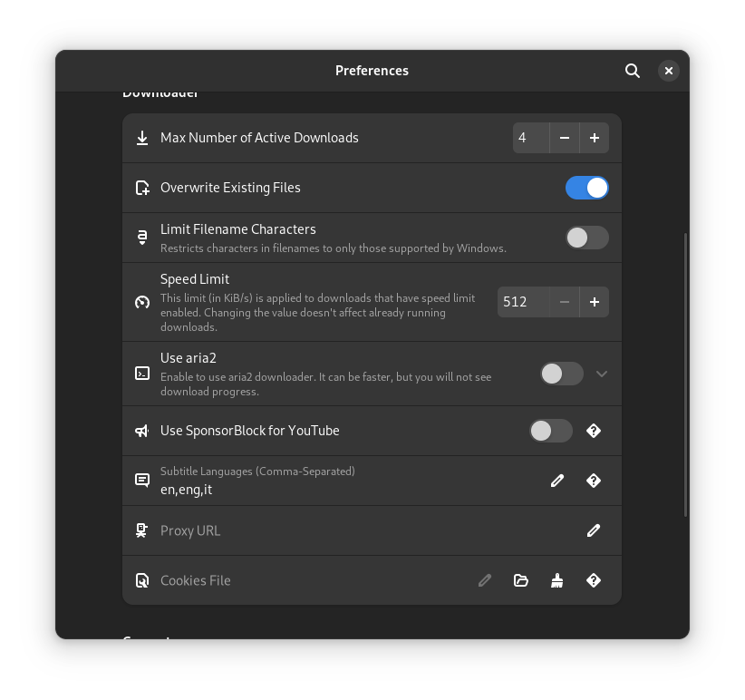Image resolution: width=745 pixels, height=700 pixels.
Task: Click the proxy icon beside Proxy URL
Action: pos(141,530)
